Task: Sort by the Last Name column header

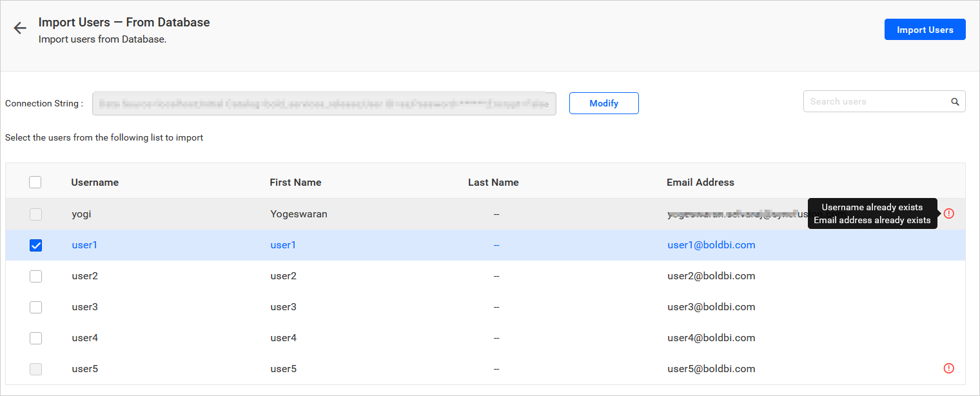Action: tap(493, 183)
